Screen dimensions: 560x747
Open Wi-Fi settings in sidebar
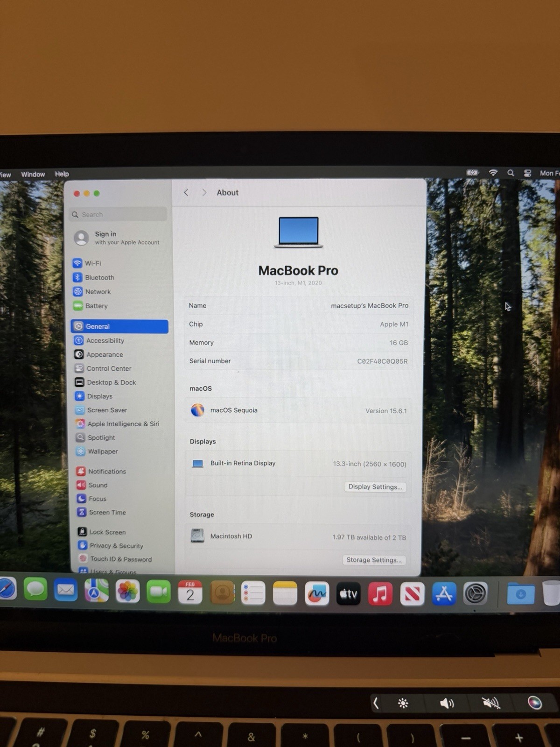(x=87, y=263)
